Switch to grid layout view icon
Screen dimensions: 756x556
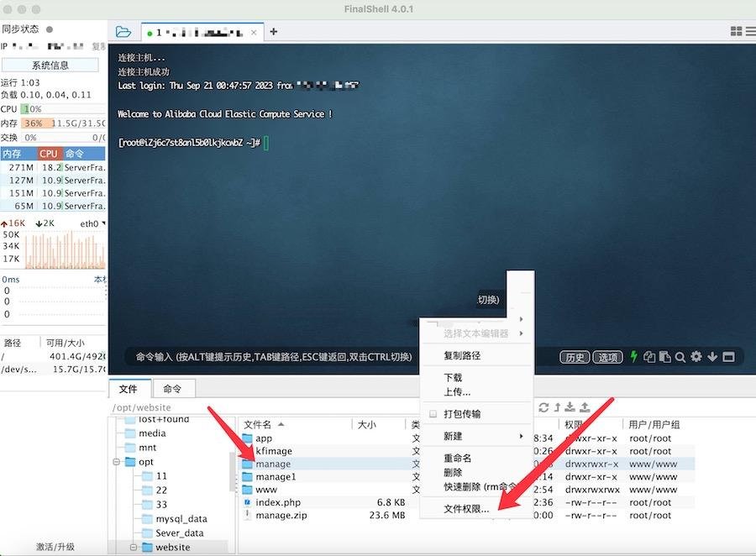coord(736,31)
